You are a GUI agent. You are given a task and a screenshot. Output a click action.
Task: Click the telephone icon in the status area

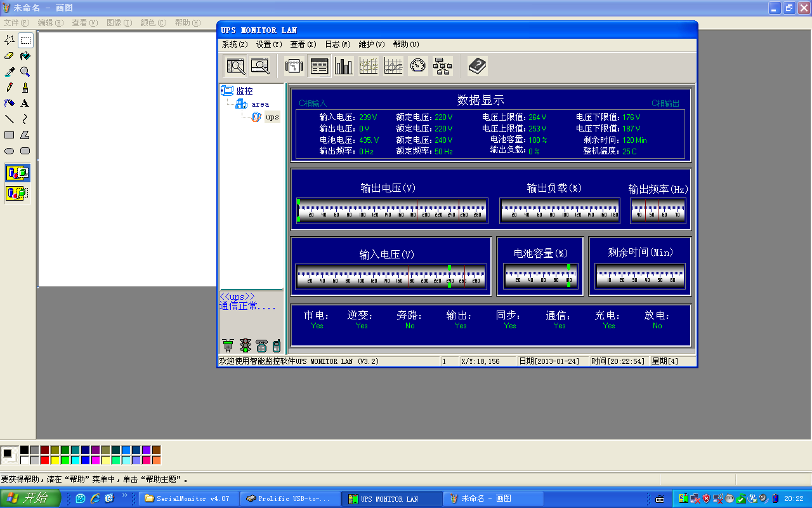tap(261, 345)
